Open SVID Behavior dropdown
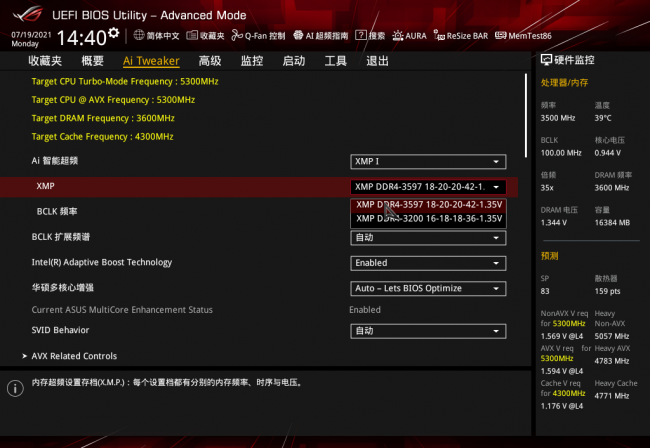 click(428, 331)
